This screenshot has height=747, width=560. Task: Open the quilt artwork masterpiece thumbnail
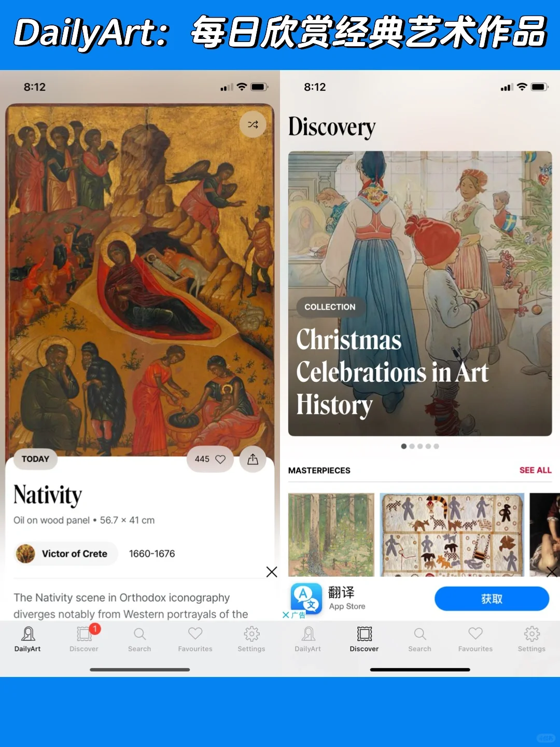point(452,534)
